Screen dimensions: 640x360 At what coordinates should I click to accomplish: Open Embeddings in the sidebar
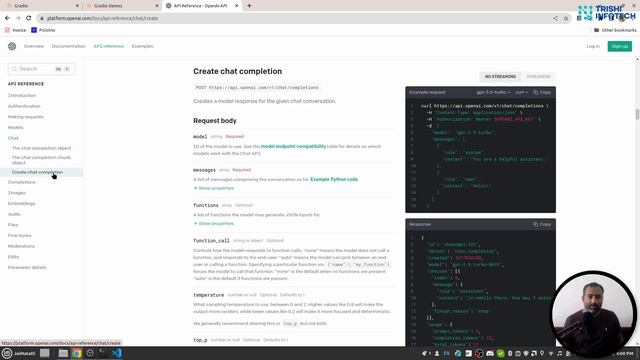pyautogui.click(x=22, y=203)
